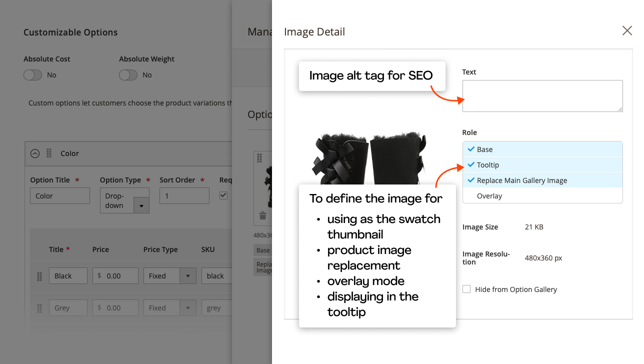The width and height of the screenshot is (644, 364).
Task: Click the drag handle on the boot image thumbnail
Action: pyautogui.click(x=259, y=157)
